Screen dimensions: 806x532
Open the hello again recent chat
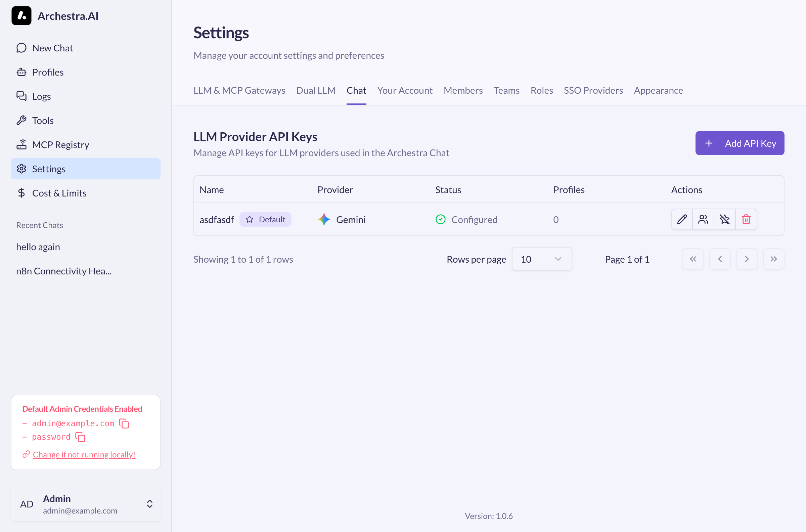pyautogui.click(x=38, y=247)
